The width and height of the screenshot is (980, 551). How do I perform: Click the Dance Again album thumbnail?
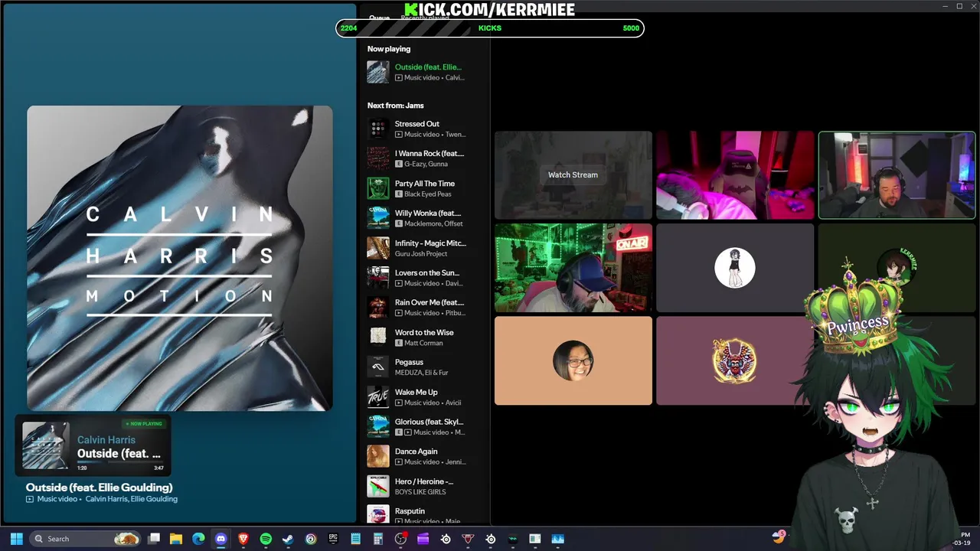[378, 456]
